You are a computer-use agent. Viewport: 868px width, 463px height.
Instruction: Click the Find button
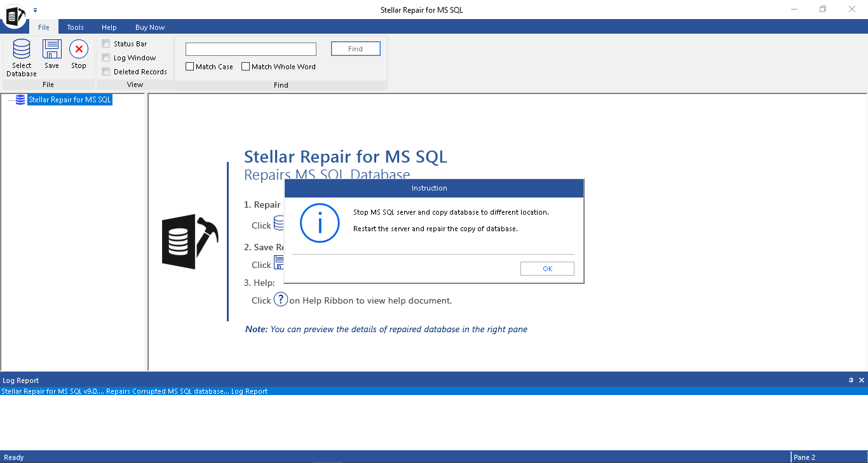pos(355,48)
